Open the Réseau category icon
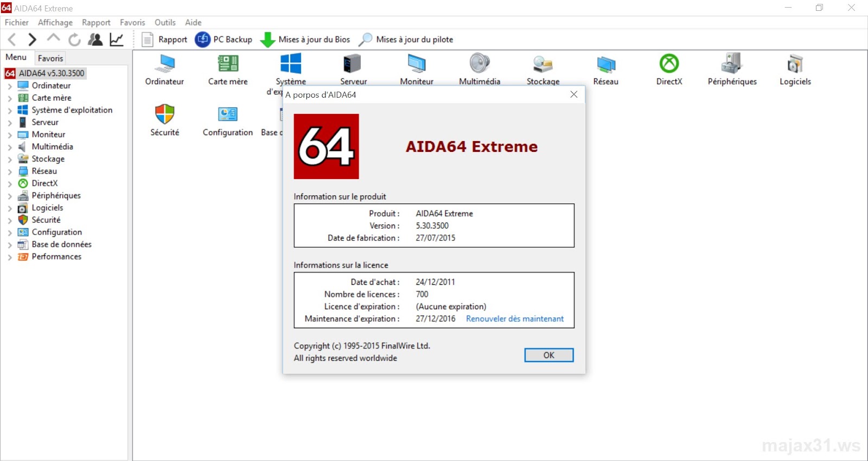 pos(606,69)
